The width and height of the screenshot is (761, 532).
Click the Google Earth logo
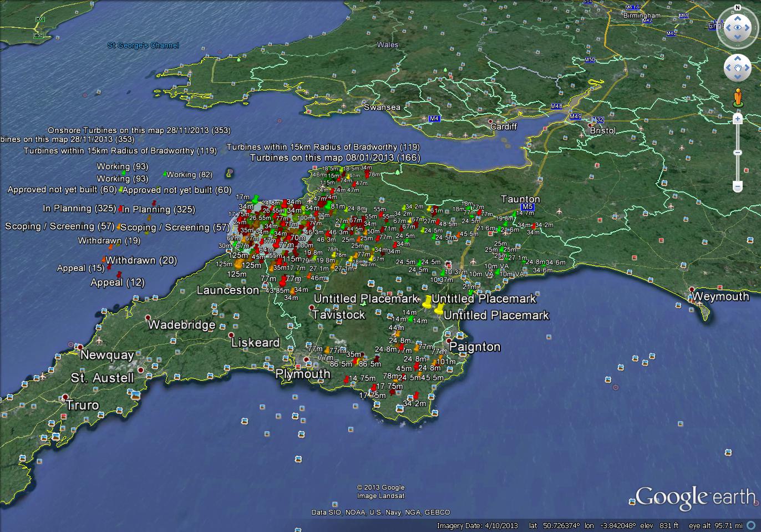pyautogui.click(x=695, y=496)
